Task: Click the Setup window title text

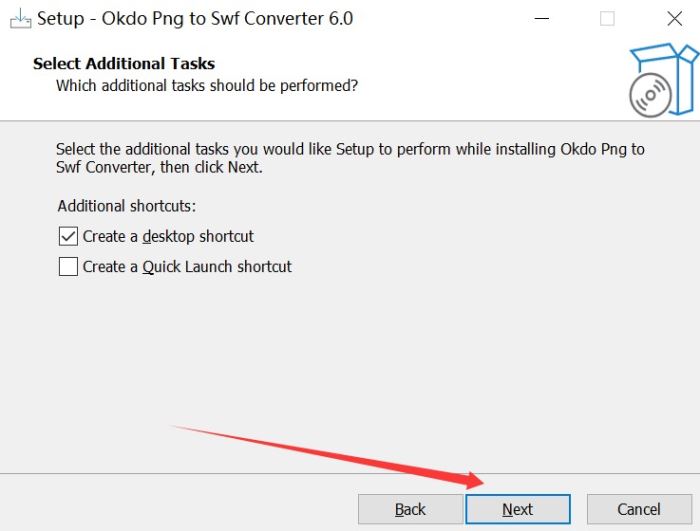Action: (195, 18)
